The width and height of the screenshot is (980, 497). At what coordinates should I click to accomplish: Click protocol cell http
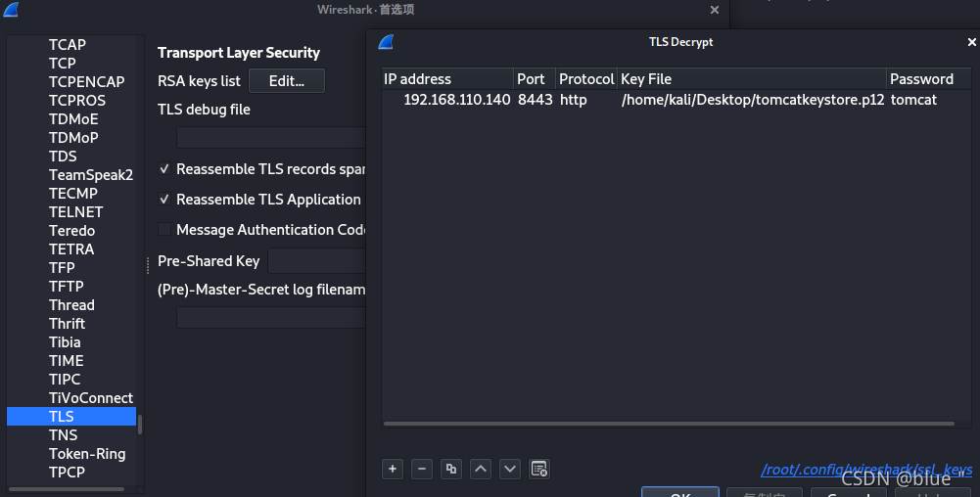point(573,100)
